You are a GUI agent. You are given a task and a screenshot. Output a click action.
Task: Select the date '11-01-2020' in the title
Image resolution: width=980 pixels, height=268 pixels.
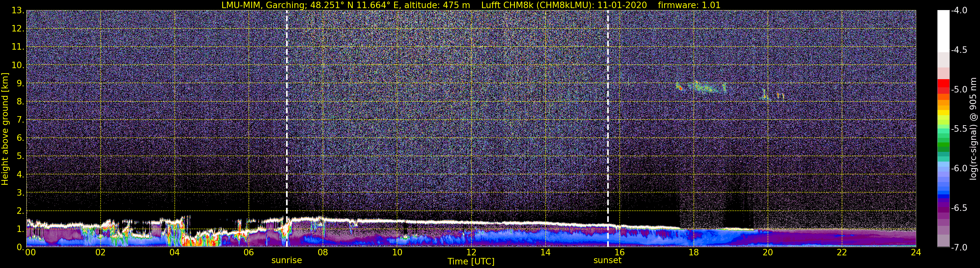point(622,5)
